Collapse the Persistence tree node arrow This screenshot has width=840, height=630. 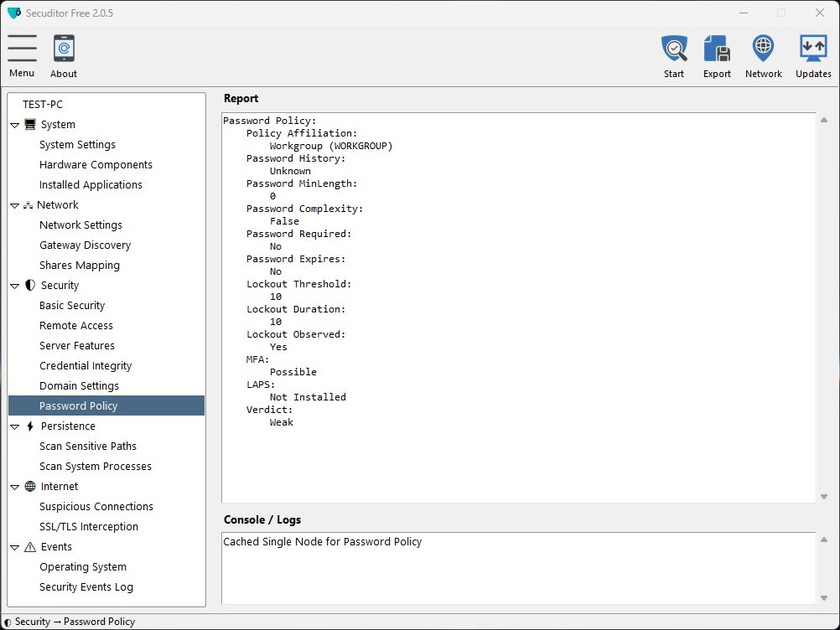[x=14, y=426]
